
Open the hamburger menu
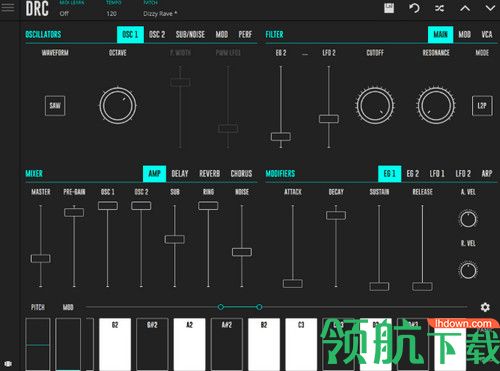[8, 7]
